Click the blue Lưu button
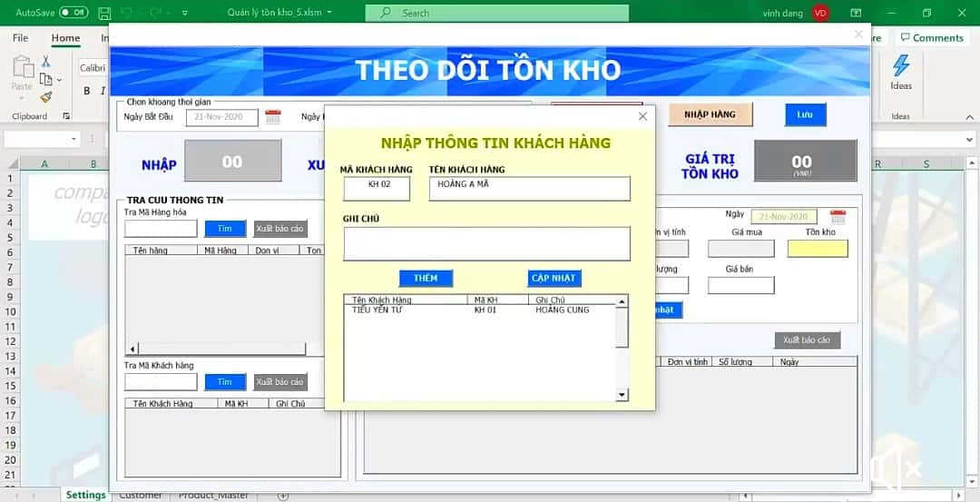 click(806, 114)
